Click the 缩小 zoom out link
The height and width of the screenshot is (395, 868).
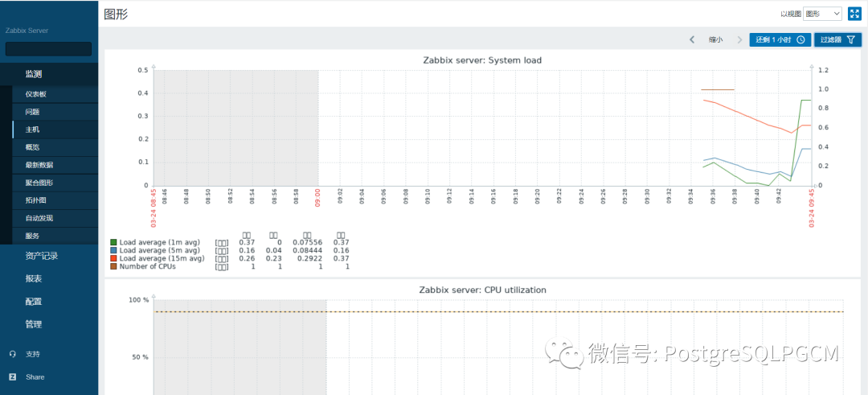click(716, 40)
